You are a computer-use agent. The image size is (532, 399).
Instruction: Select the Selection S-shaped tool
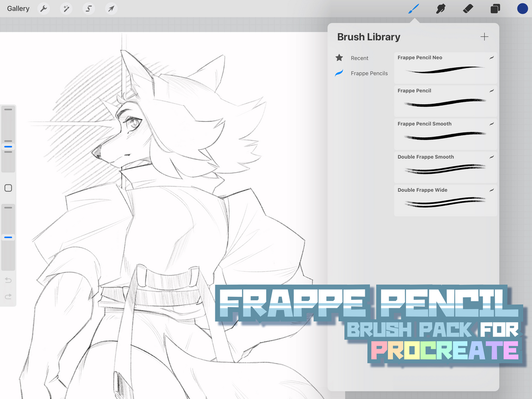tap(88, 8)
